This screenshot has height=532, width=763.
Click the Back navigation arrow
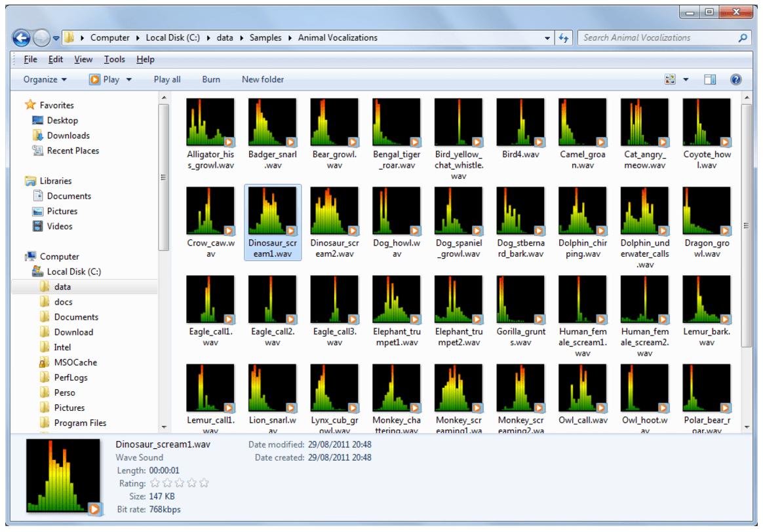22,38
